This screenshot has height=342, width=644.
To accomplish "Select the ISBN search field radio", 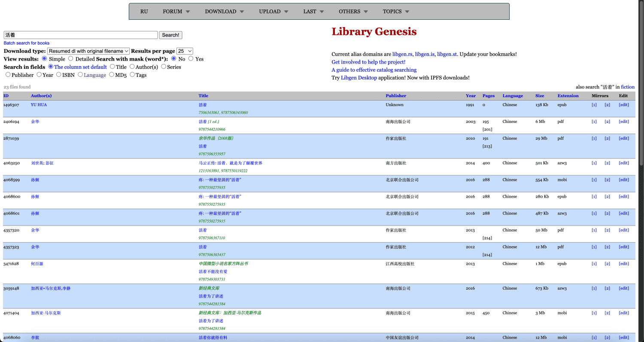I will tap(59, 74).
